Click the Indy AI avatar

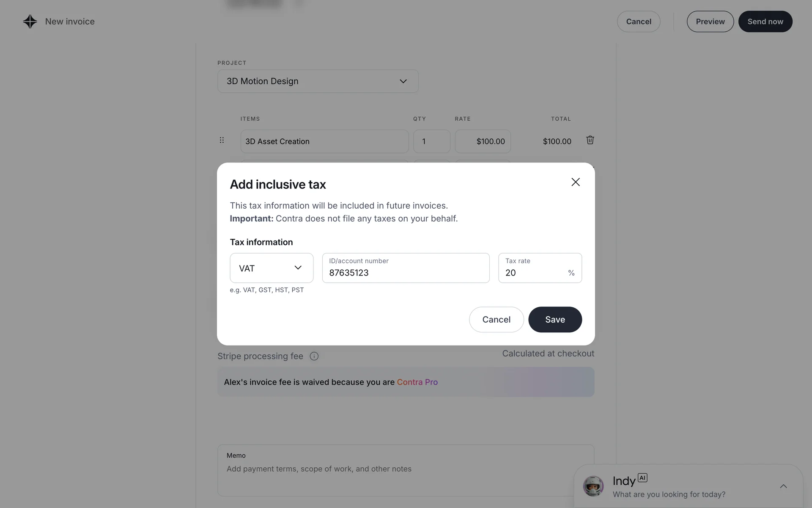click(593, 486)
